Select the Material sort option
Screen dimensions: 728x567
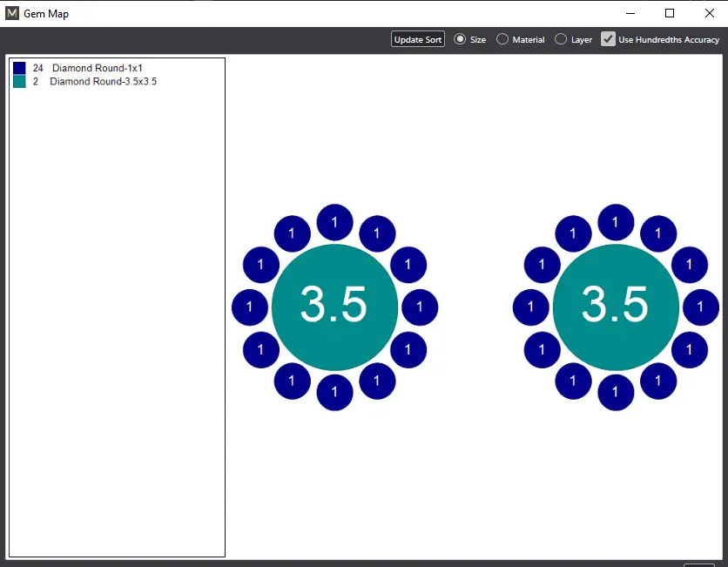pos(502,39)
